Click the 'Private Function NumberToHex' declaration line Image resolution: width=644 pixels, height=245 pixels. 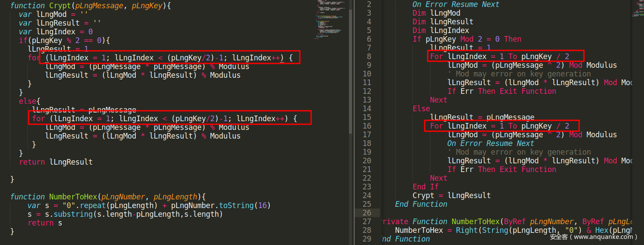click(x=506, y=222)
